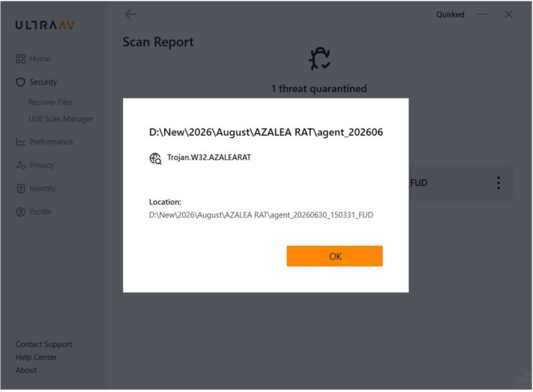Click the '1 threat quarantined' text
The width and height of the screenshot is (533, 392).
point(319,89)
